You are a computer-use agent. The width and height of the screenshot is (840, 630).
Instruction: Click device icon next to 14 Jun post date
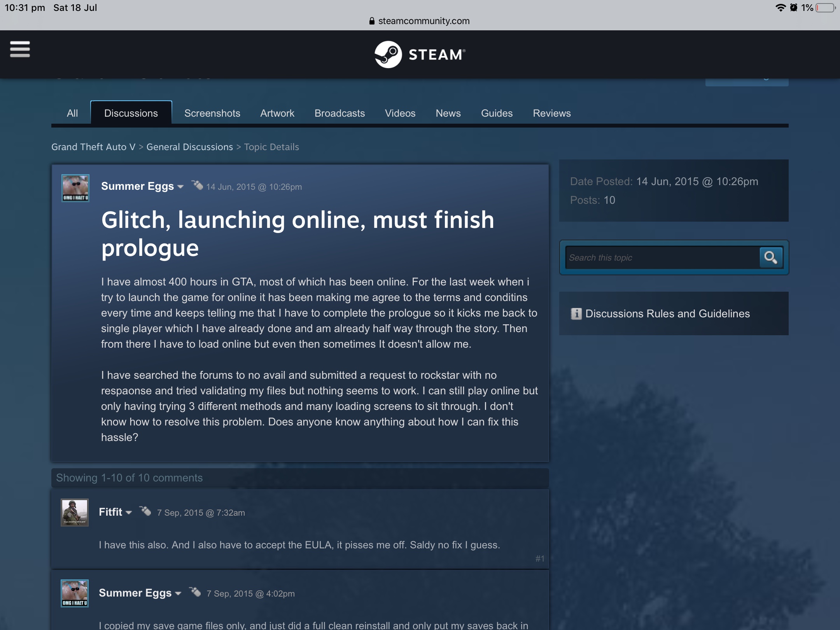pos(197,185)
